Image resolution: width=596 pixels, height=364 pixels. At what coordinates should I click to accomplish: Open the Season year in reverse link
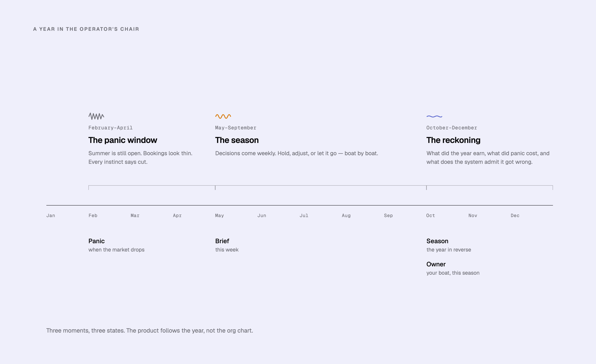click(449, 245)
